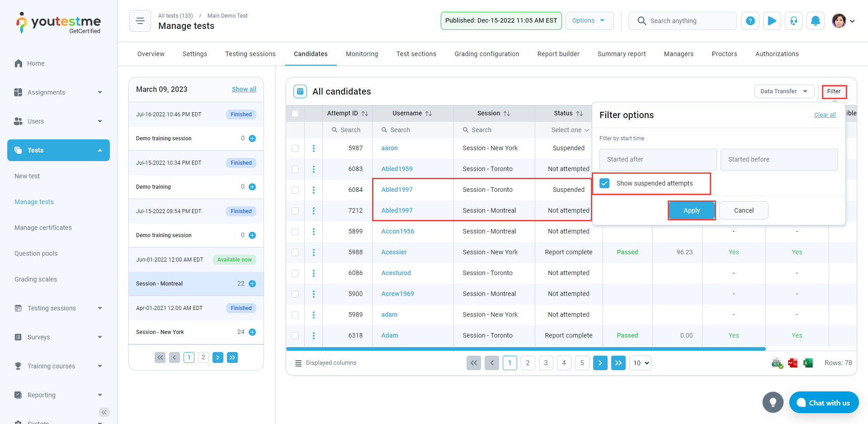Click the Clear all link
This screenshot has width=868, height=424.
(825, 115)
